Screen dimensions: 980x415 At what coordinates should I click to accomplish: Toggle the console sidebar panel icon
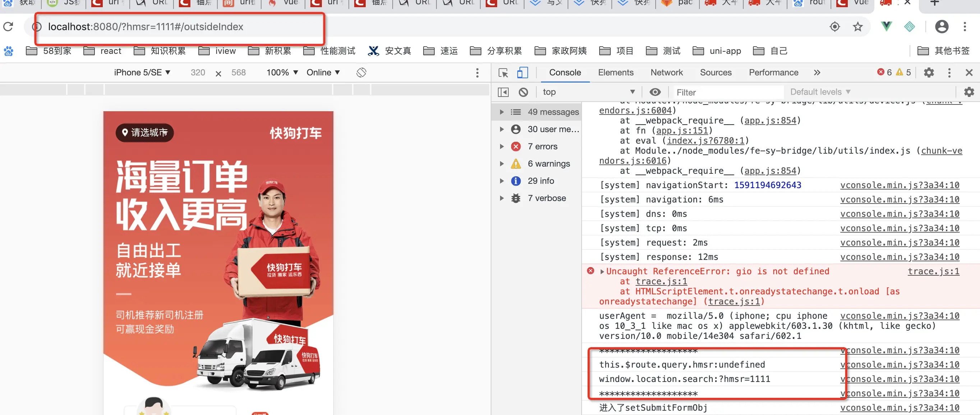503,92
